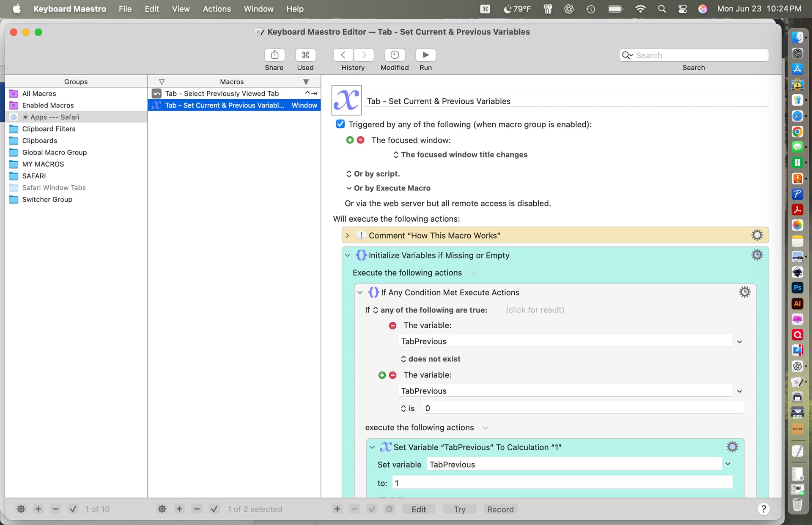Open macros gear menu at bottom
Viewport: 812px width, 525px height.
point(162,509)
